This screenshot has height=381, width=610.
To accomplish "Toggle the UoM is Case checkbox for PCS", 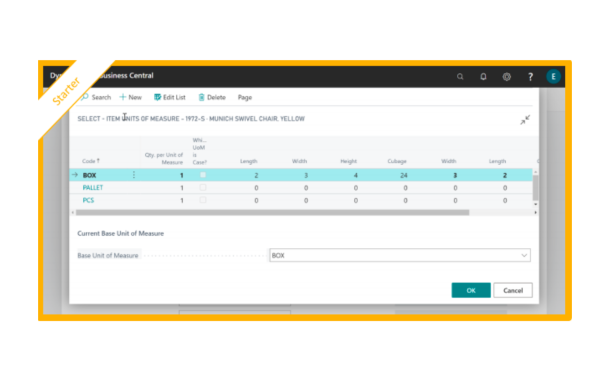I will 203,200.
